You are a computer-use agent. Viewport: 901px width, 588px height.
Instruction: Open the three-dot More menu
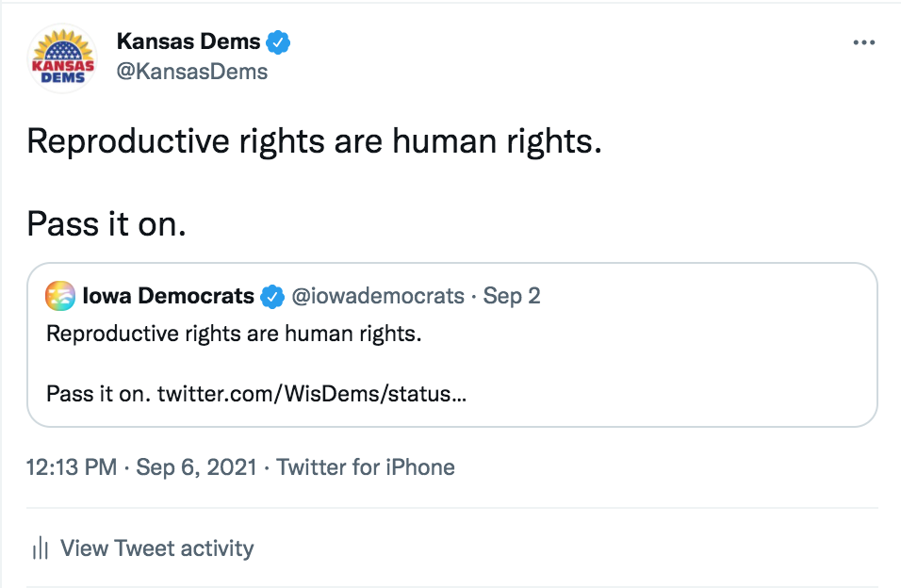click(x=863, y=42)
